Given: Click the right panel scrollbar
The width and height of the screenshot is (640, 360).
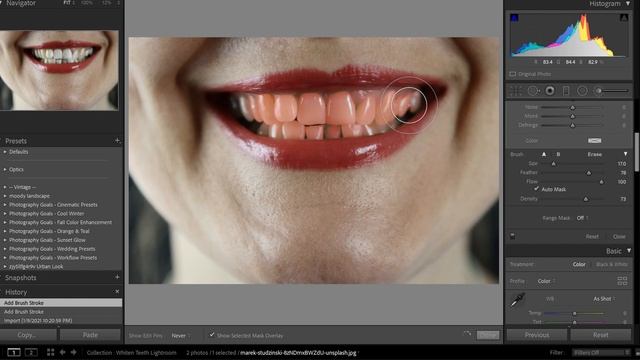Looking at the screenshot, I should (x=636, y=152).
